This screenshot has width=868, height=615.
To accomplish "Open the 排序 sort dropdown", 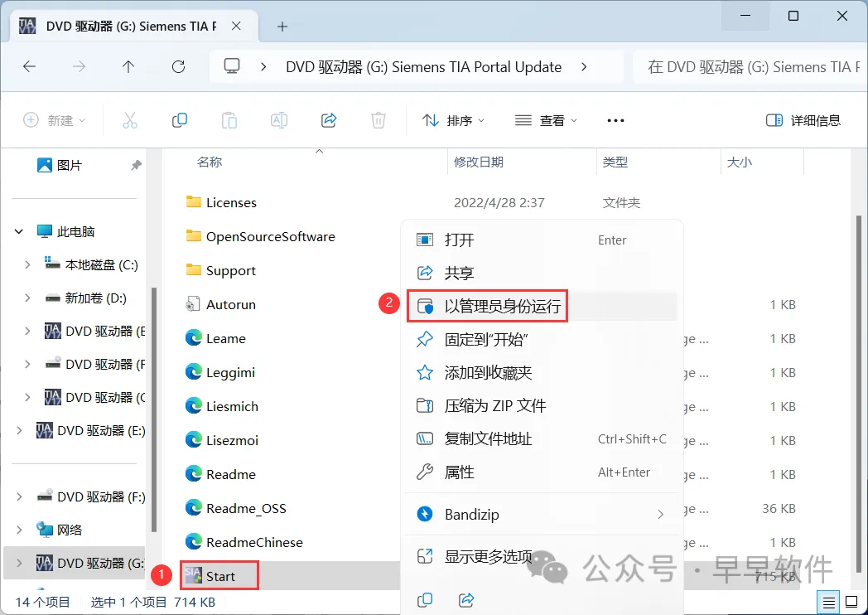I will pos(453,120).
